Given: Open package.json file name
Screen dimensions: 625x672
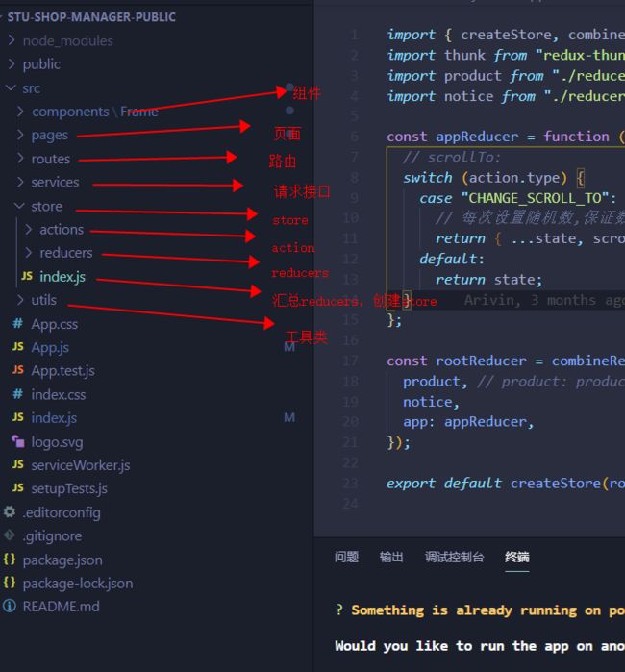Looking at the screenshot, I should pyautogui.click(x=62, y=560).
